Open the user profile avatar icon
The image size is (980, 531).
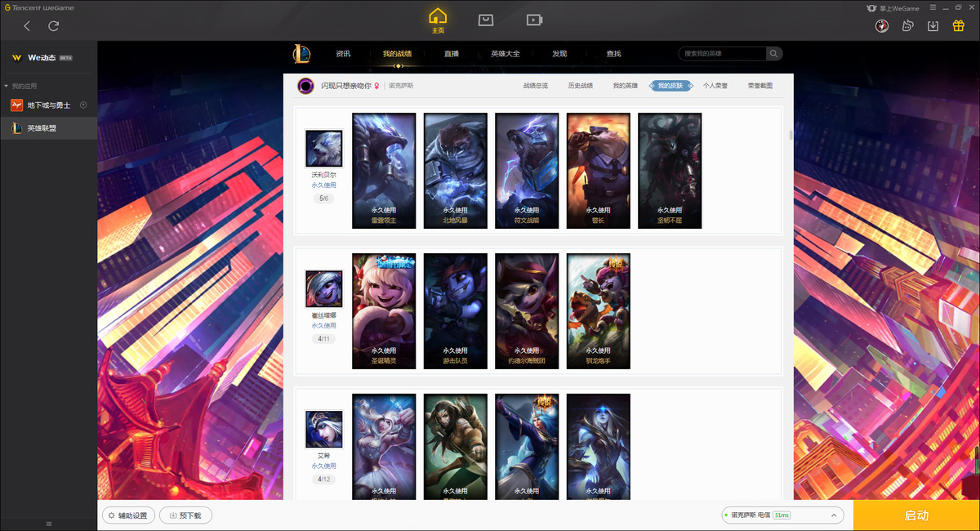pyautogui.click(x=881, y=25)
